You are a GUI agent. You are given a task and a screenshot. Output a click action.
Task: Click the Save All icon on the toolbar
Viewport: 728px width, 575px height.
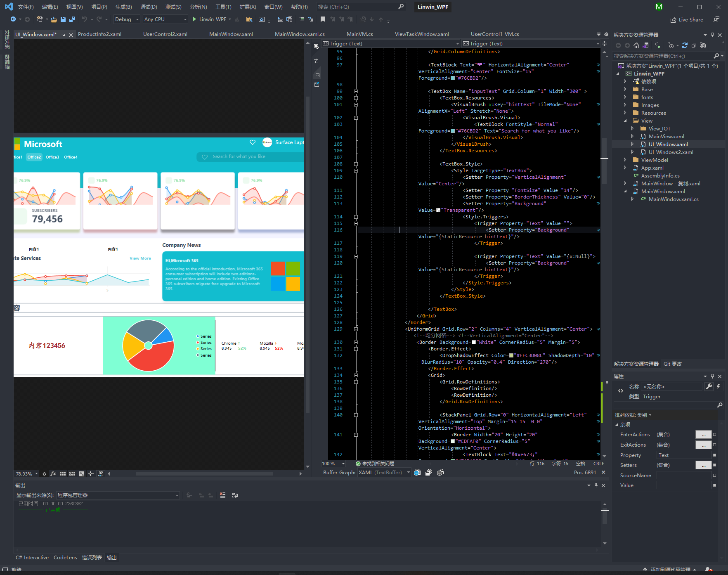(72, 19)
